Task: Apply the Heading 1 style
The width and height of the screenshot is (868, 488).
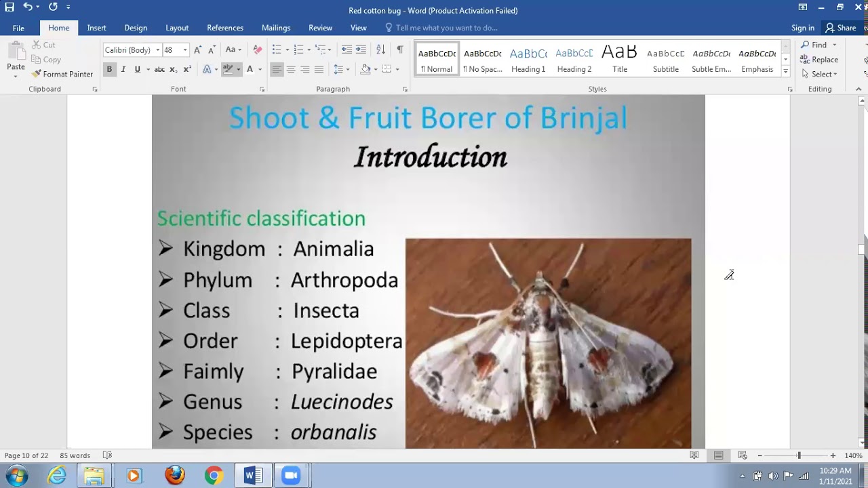Action: (x=528, y=60)
